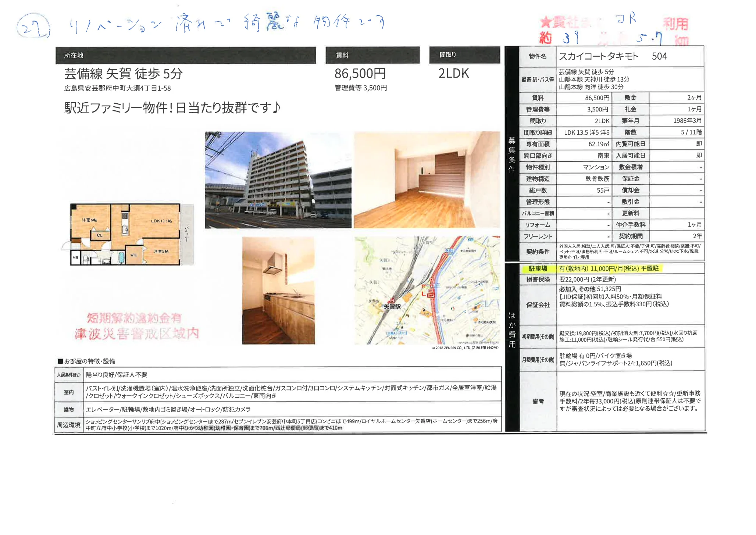Click the rent amount 86,500円 heading
Screen dimensions: 756x535
click(360, 74)
